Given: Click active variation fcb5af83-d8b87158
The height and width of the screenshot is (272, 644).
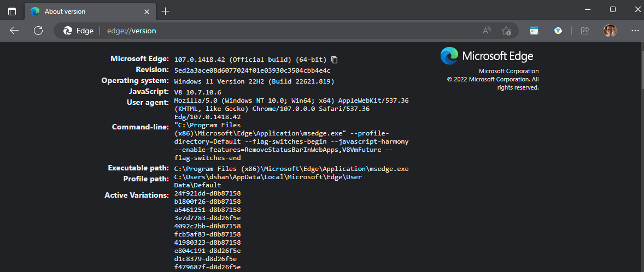Looking at the screenshot, I should pos(207,234).
